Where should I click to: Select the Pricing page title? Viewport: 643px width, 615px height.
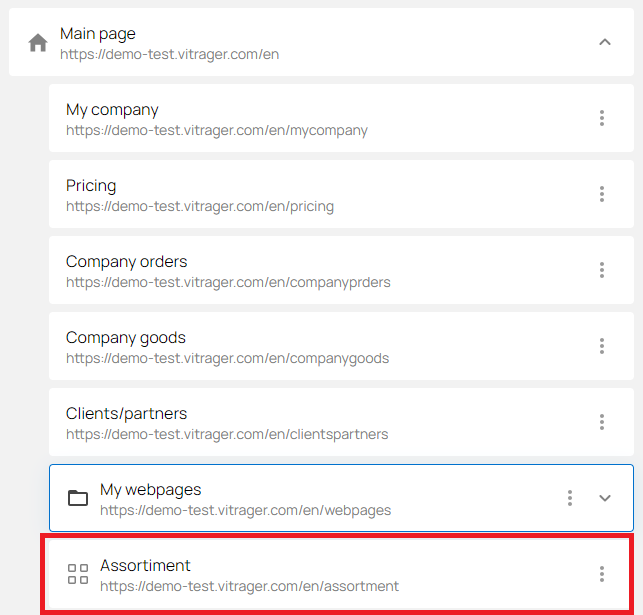(x=91, y=186)
